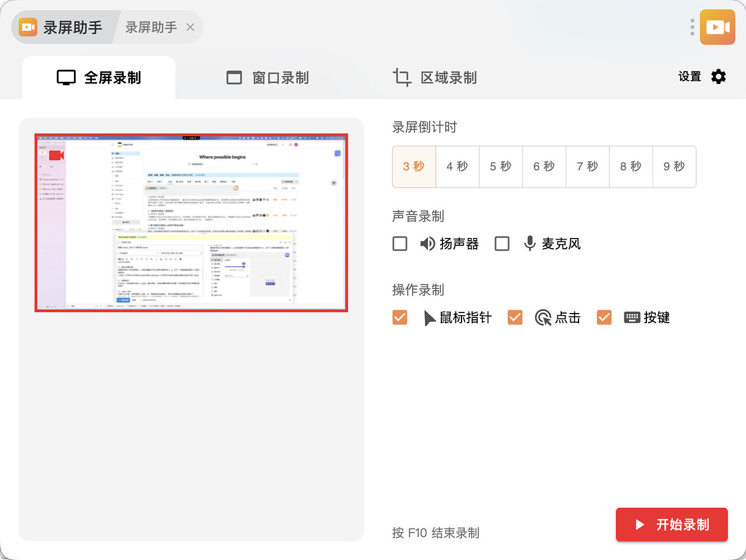This screenshot has width=746, height=560.
Task: Start recording with 开始录制 button
Action: pos(672,525)
